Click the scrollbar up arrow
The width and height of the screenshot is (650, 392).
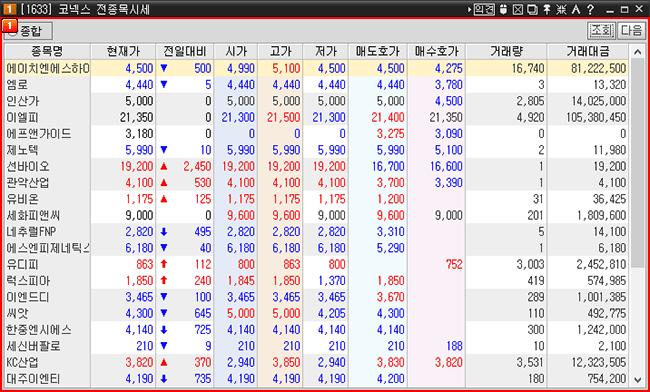(x=637, y=52)
